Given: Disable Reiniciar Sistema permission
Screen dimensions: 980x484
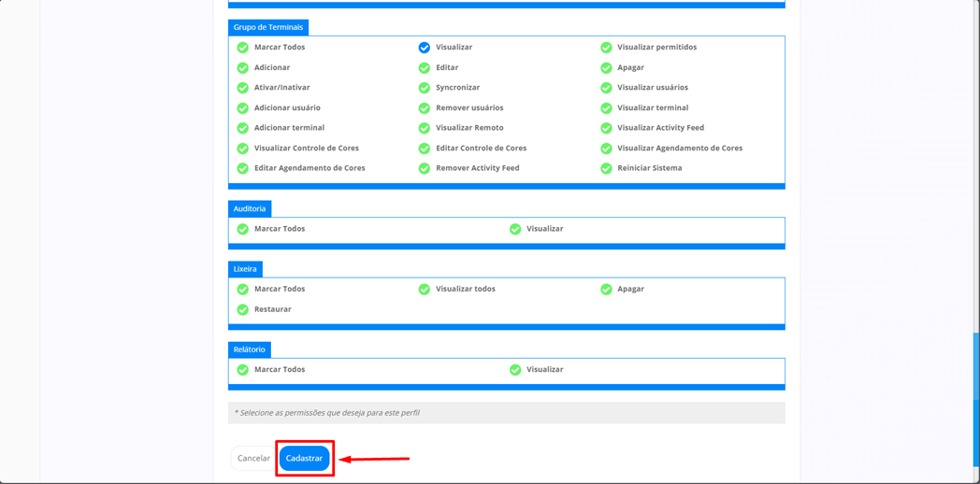Looking at the screenshot, I should pos(606,168).
